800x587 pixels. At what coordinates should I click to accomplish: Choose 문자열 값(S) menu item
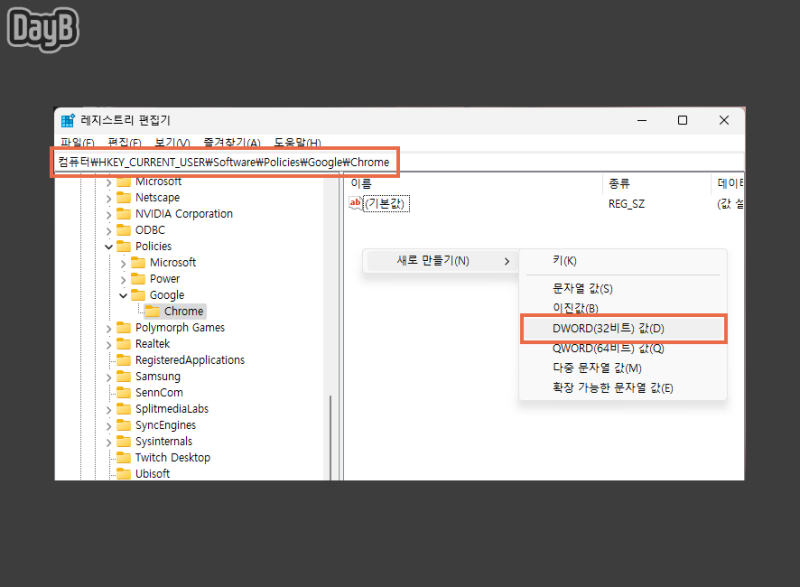(623, 289)
